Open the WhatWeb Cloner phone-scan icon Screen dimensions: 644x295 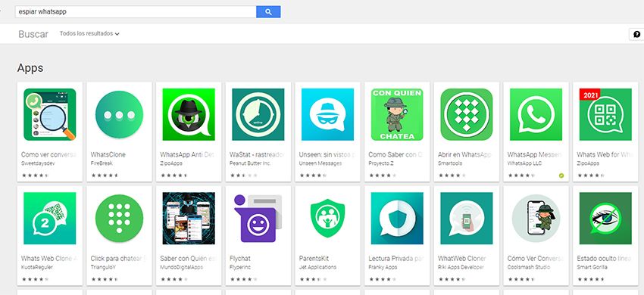click(x=466, y=219)
